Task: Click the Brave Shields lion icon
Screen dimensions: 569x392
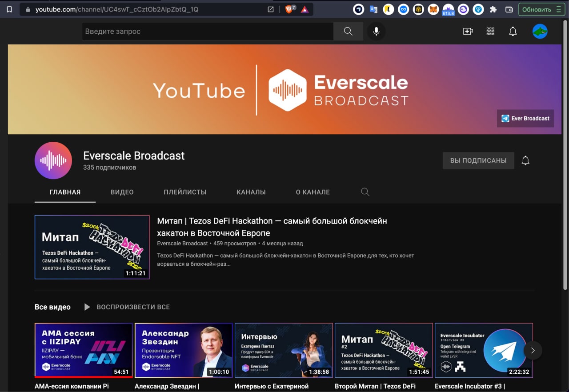Action: pos(289,9)
